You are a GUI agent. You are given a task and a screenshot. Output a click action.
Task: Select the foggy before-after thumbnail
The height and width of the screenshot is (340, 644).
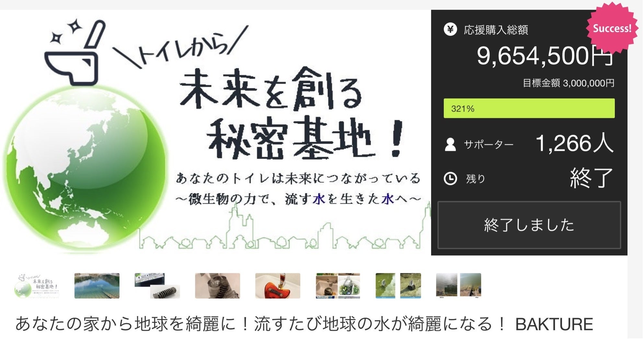pyautogui.click(x=459, y=285)
